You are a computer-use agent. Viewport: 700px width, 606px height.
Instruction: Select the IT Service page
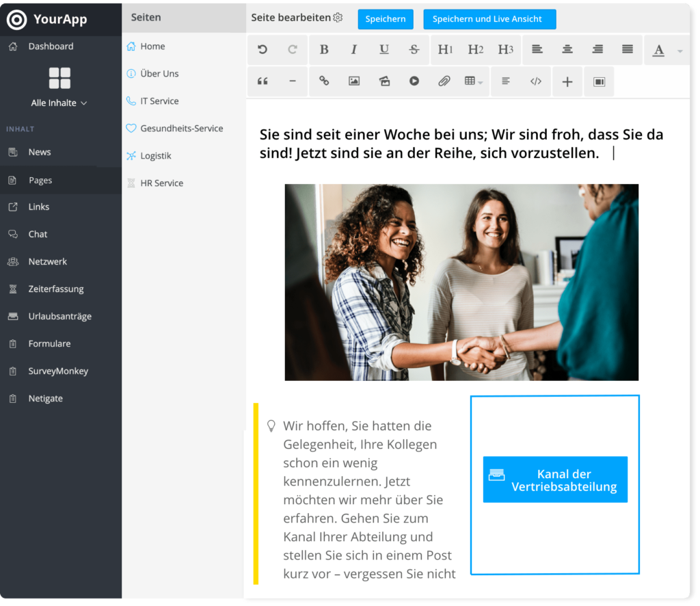(160, 101)
